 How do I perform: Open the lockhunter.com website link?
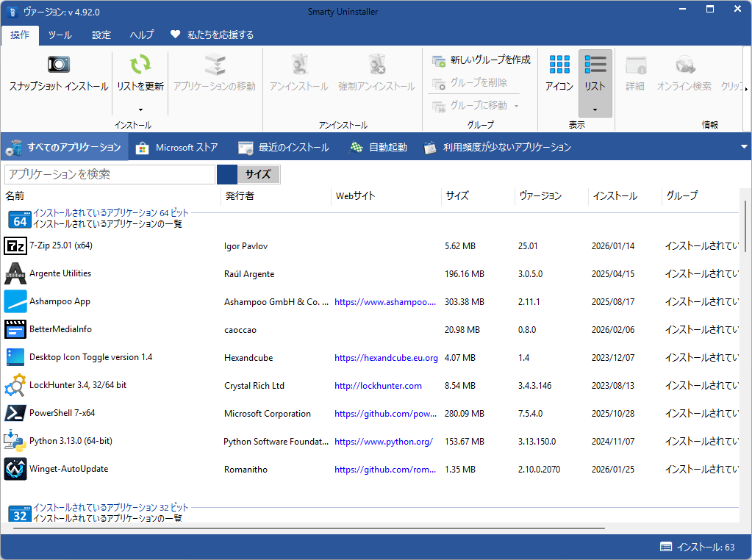click(378, 386)
